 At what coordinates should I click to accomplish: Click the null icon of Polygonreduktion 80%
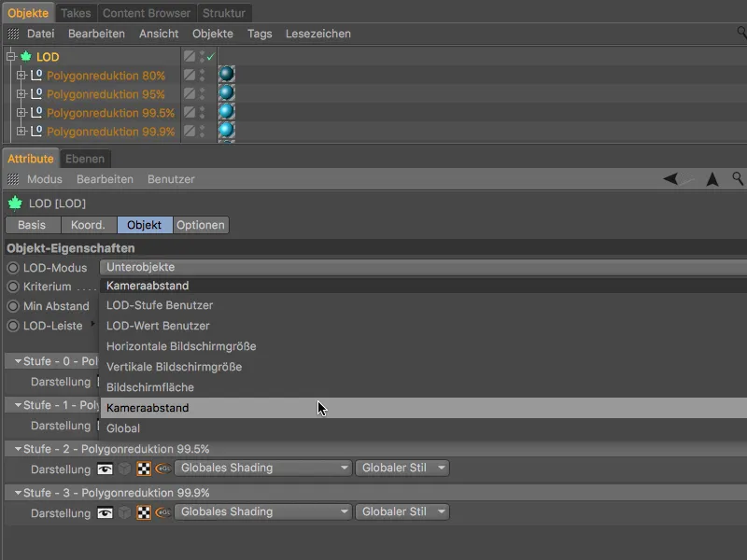[36, 76]
